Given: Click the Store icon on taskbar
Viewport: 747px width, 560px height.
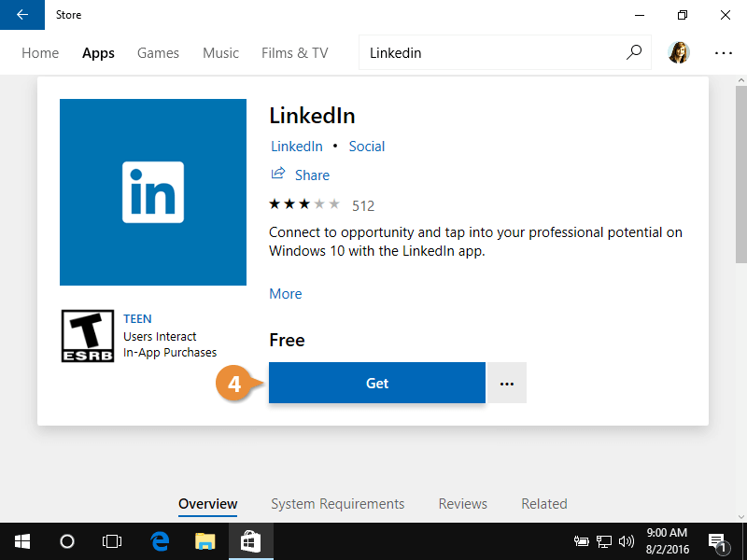Looking at the screenshot, I should pos(251,541).
